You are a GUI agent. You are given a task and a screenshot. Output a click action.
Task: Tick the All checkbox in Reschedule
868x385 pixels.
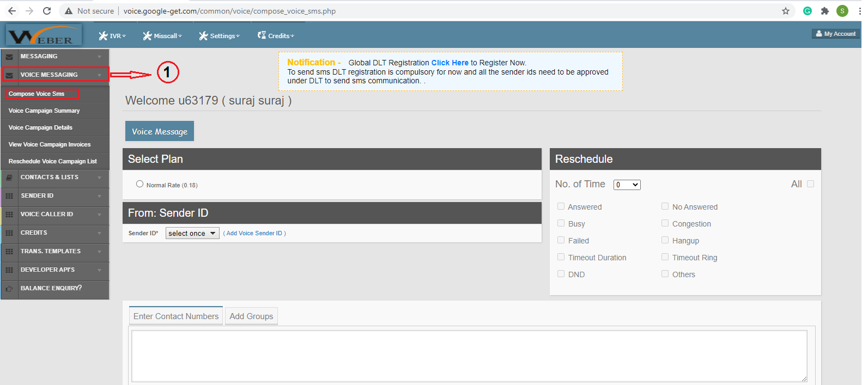coord(810,184)
